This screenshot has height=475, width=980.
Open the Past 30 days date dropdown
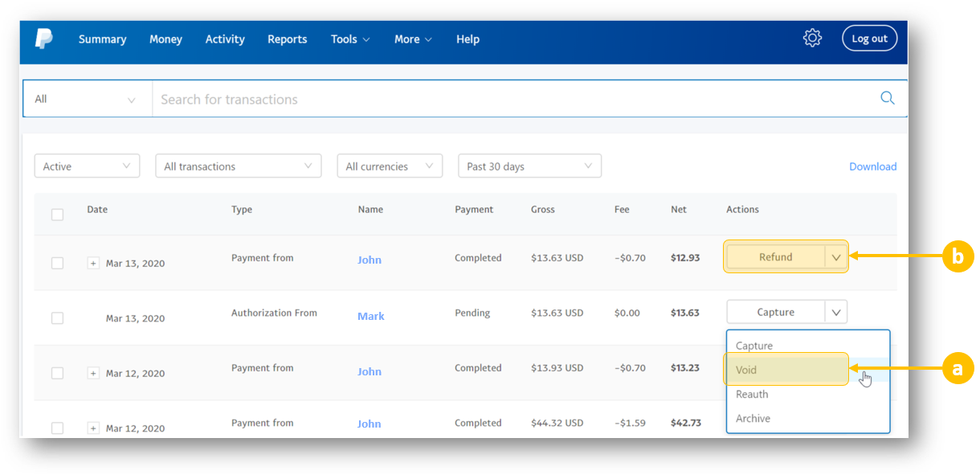[x=529, y=166]
